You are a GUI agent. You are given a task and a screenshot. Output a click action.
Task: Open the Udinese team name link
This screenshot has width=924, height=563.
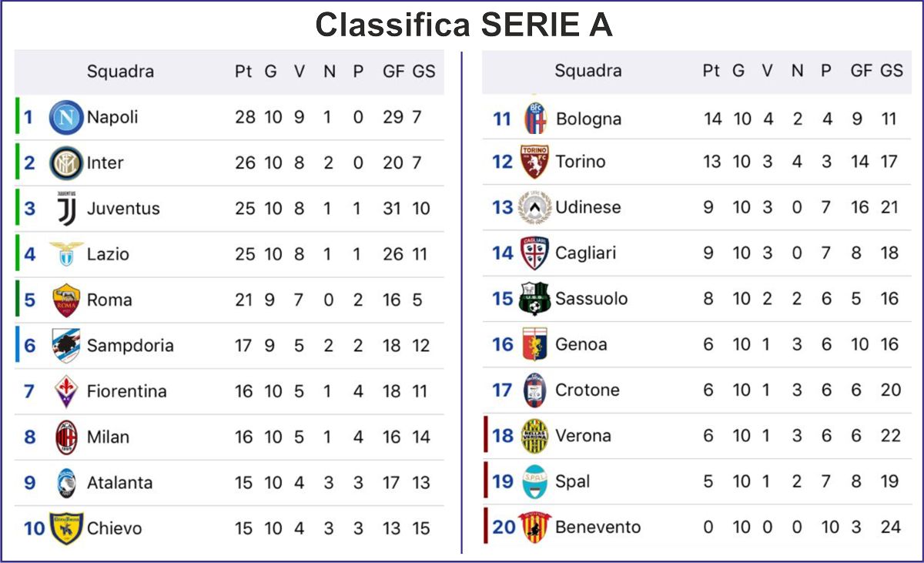coord(588,207)
